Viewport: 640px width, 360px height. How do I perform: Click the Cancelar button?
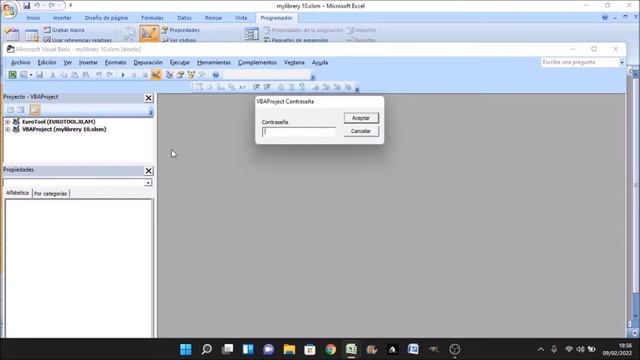click(x=361, y=131)
